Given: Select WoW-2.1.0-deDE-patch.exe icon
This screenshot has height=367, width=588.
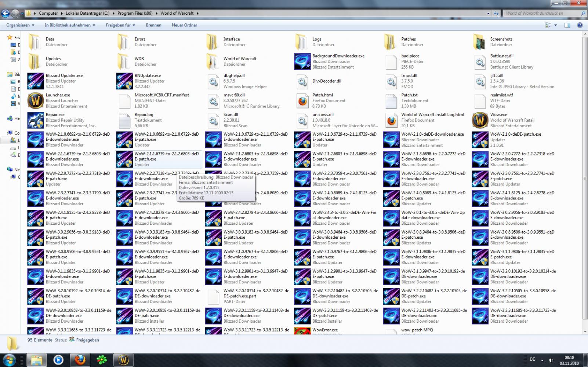Looking at the screenshot, I should (x=480, y=140).
